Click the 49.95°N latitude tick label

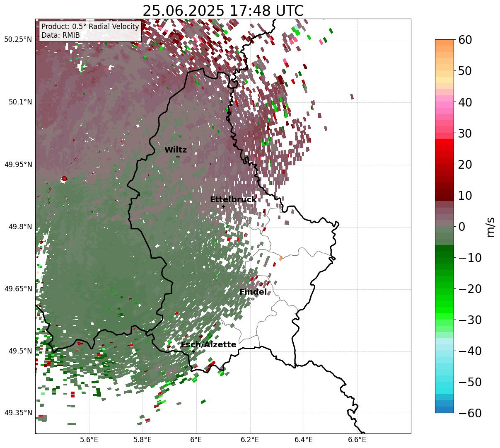point(18,165)
